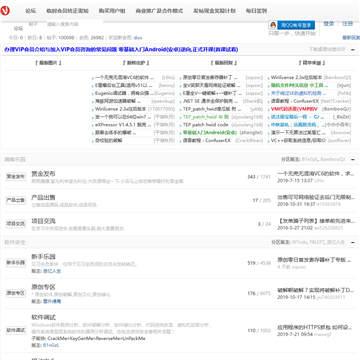Open the 产品出售 board title
This screenshot has width=360, height=360.
pos(43,197)
